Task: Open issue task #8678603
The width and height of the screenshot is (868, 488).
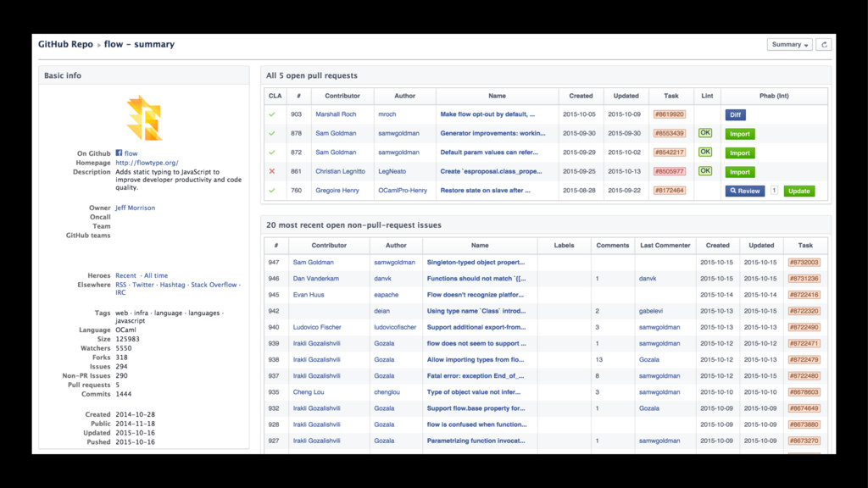Action: 804,392
